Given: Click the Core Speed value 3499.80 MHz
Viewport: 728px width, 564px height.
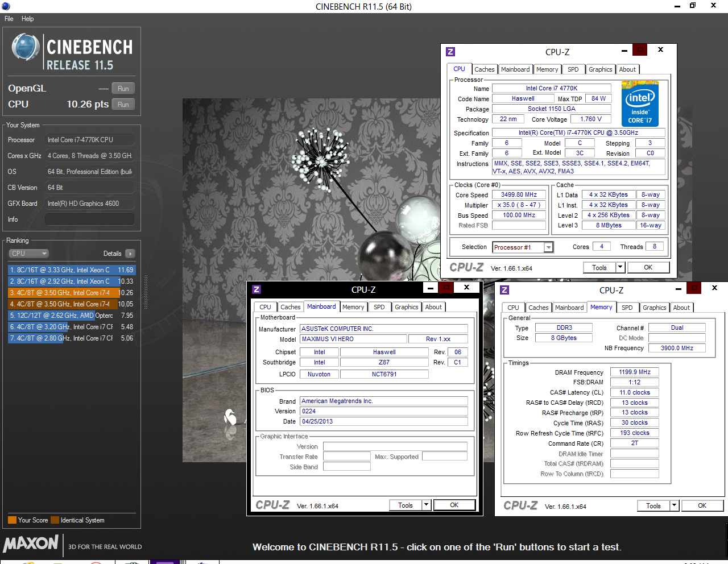Looking at the screenshot, I should 519,194.
